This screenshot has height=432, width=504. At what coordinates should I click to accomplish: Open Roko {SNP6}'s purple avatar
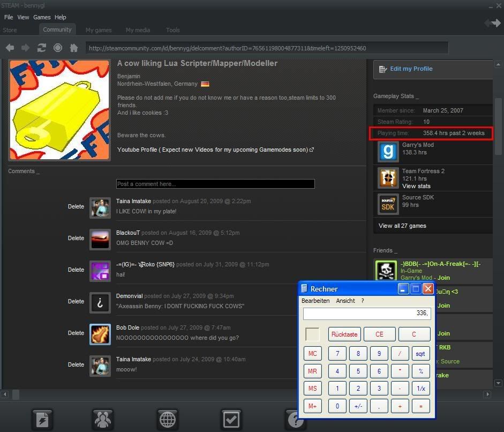point(100,271)
